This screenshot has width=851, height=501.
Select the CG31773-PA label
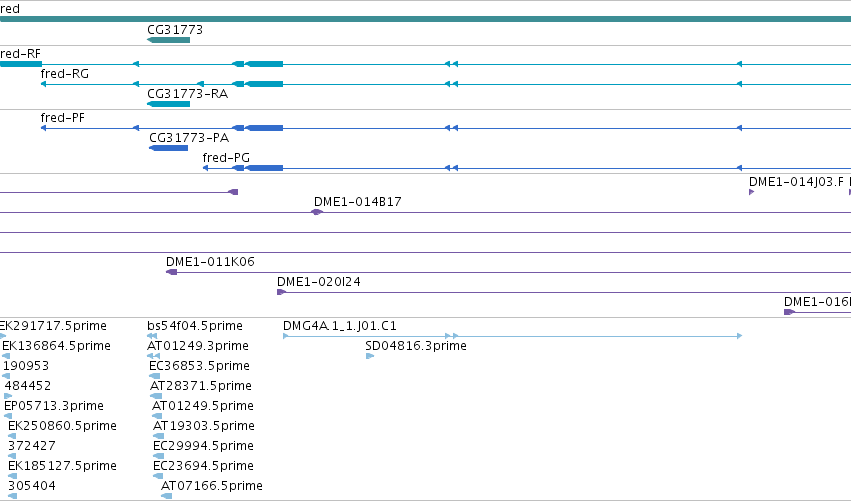click(189, 138)
